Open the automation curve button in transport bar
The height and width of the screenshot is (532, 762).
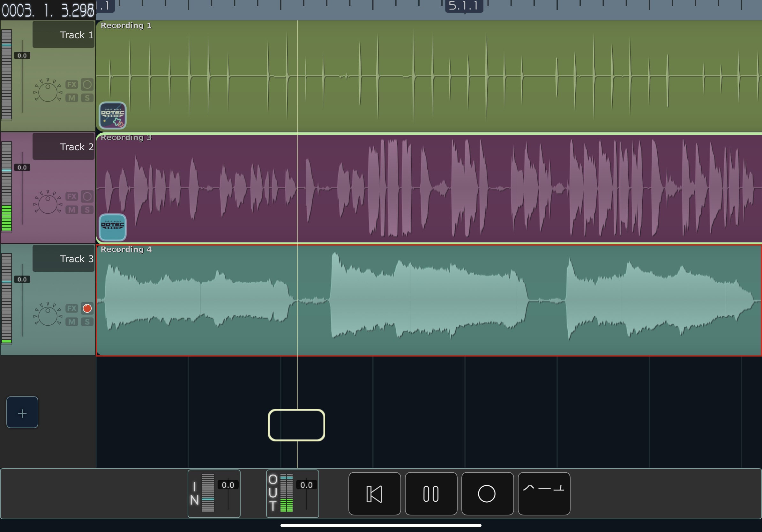click(544, 493)
